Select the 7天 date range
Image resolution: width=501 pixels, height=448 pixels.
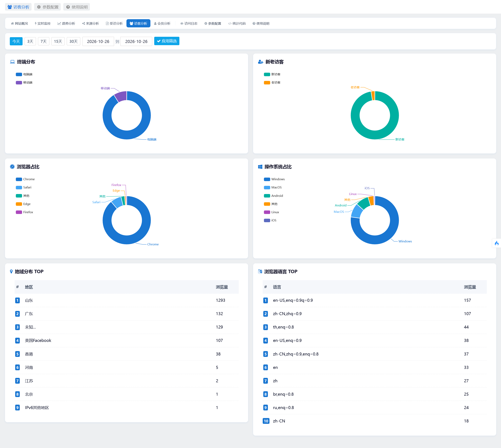pyautogui.click(x=44, y=41)
